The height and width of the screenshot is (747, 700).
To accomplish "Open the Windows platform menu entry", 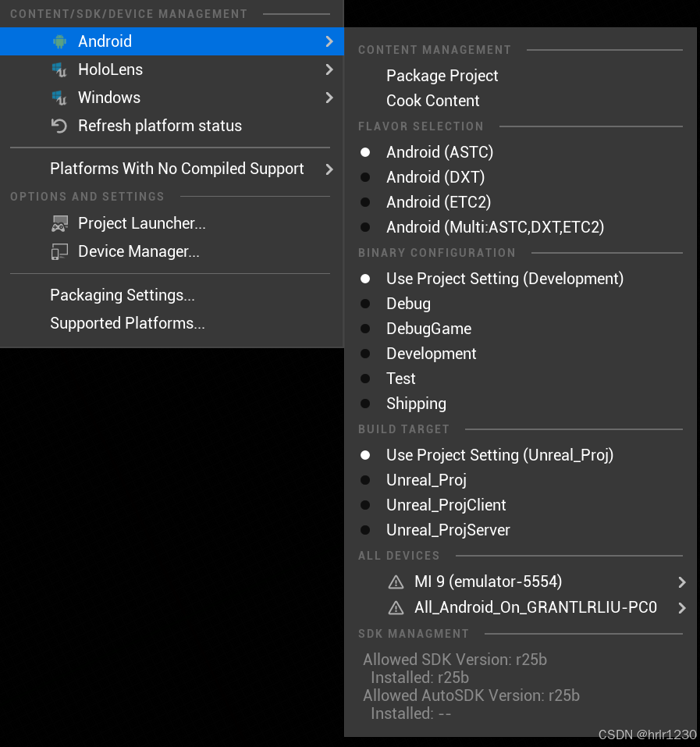I will click(x=172, y=98).
